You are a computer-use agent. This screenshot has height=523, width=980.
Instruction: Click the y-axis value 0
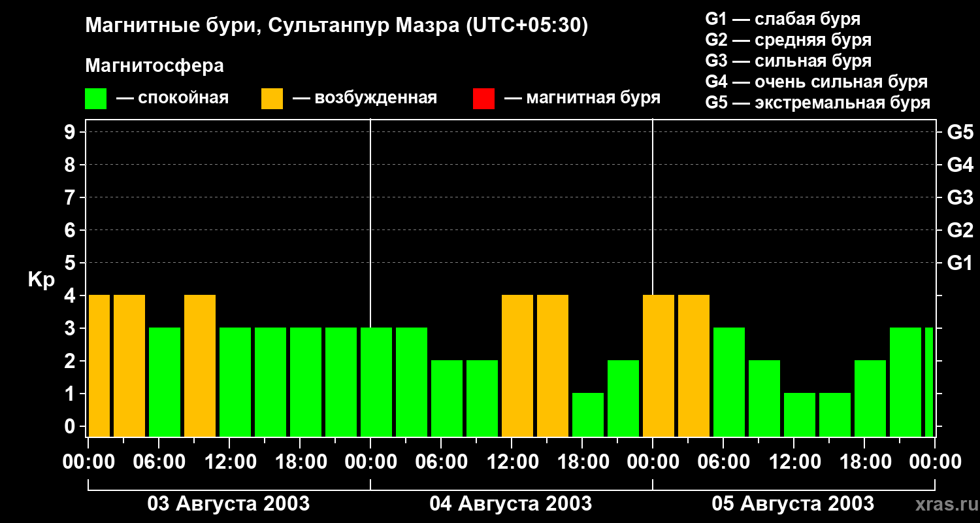point(71,426)
